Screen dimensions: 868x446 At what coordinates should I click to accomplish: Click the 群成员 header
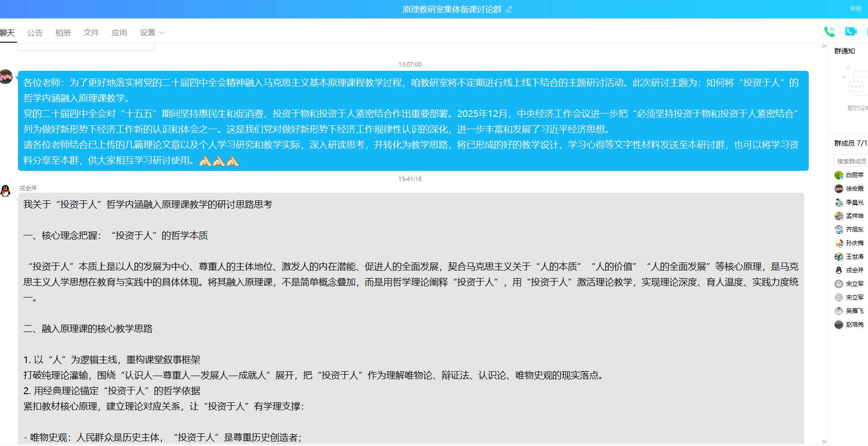click(850, 143)
